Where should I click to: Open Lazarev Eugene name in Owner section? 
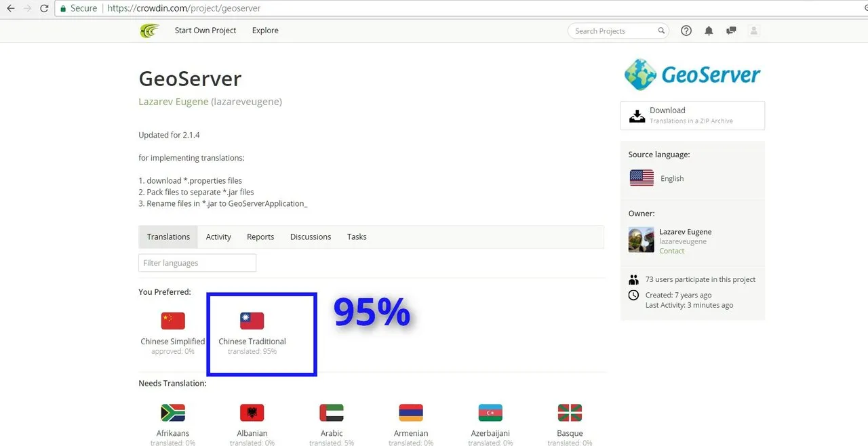point(685,232)
